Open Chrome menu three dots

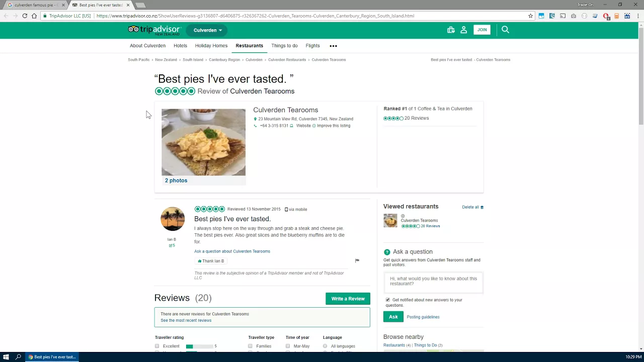638,16
